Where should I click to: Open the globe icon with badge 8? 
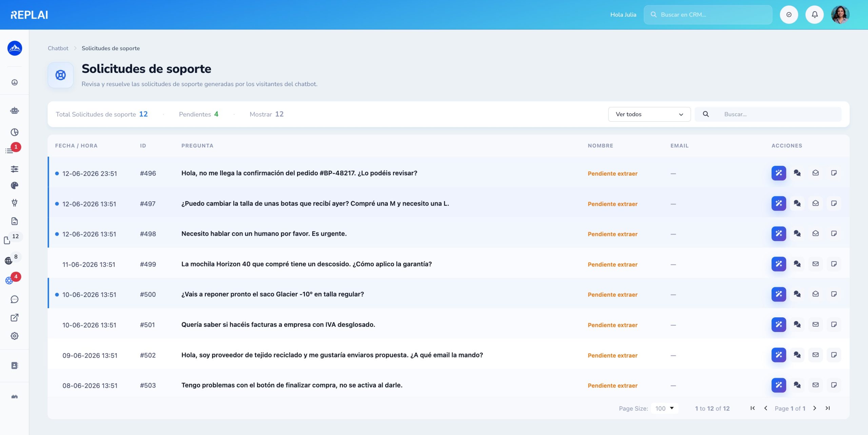coord(8,260)
